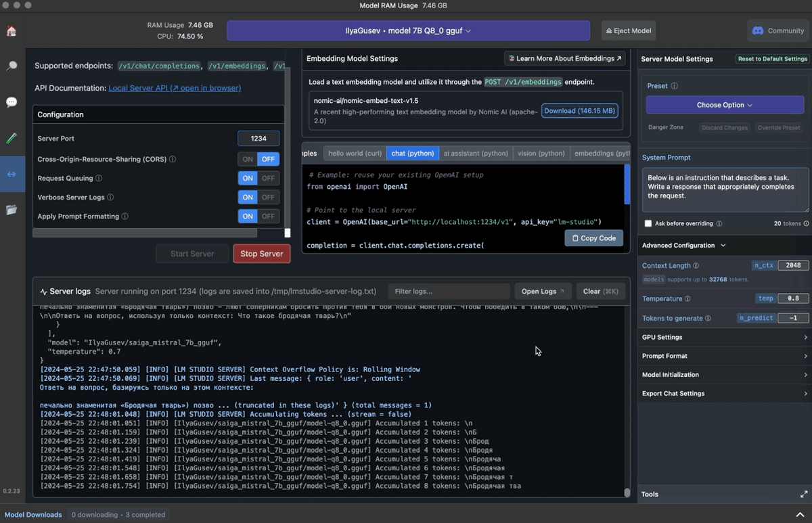This screenshot has width=812, height=523.
Task: Click the temp 0.8 value field
Action: pyautogui.click(x=793, y=298)
